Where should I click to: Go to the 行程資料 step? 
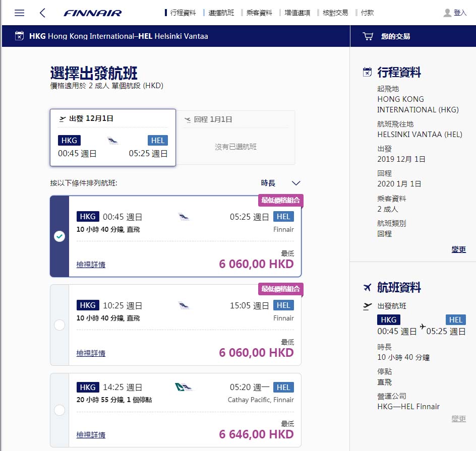[x=183, y=13]
